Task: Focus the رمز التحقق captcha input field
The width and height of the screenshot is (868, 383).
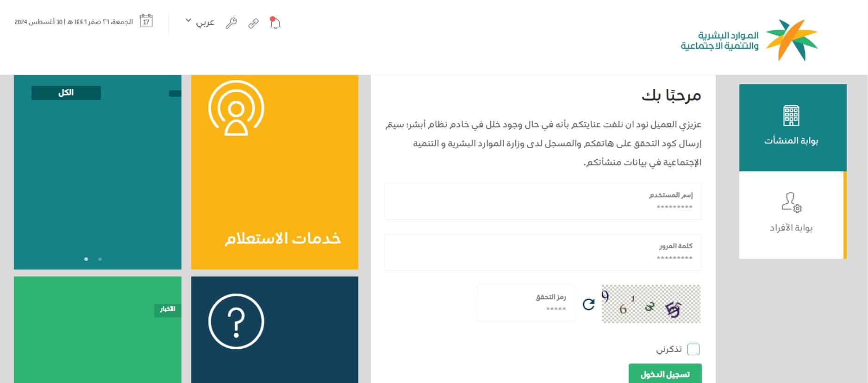Action: click(x=526, y=303)
